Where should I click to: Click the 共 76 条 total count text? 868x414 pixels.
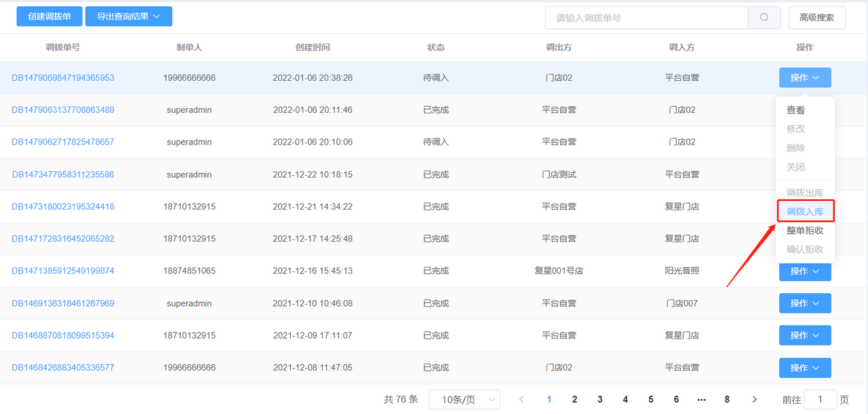(401, 400)
